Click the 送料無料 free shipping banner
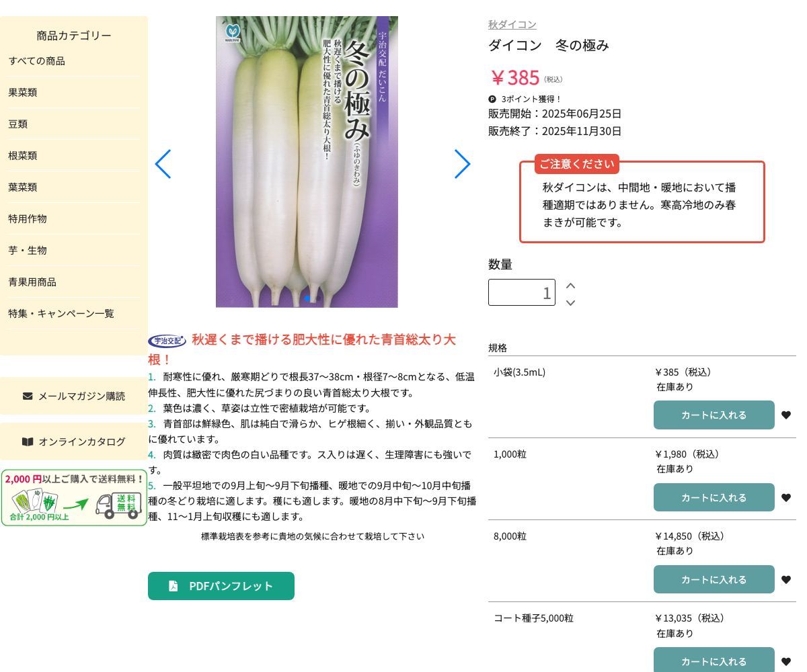 click(x=74, y=498)
